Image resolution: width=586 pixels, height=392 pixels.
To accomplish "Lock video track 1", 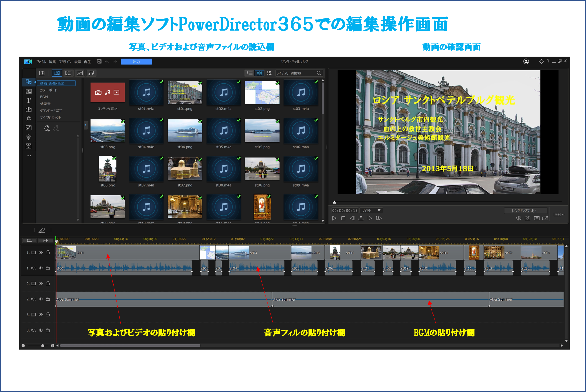I will [x=48, y=252].
